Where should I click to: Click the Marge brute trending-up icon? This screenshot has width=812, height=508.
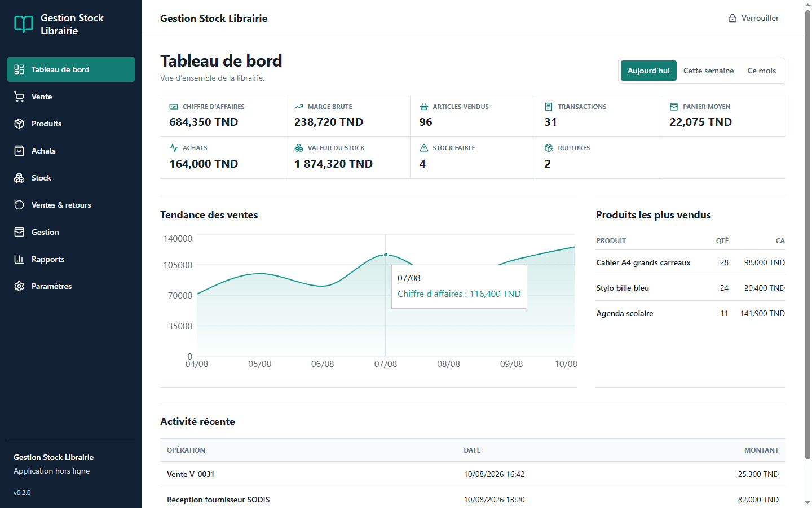click(x=299, y=107)
